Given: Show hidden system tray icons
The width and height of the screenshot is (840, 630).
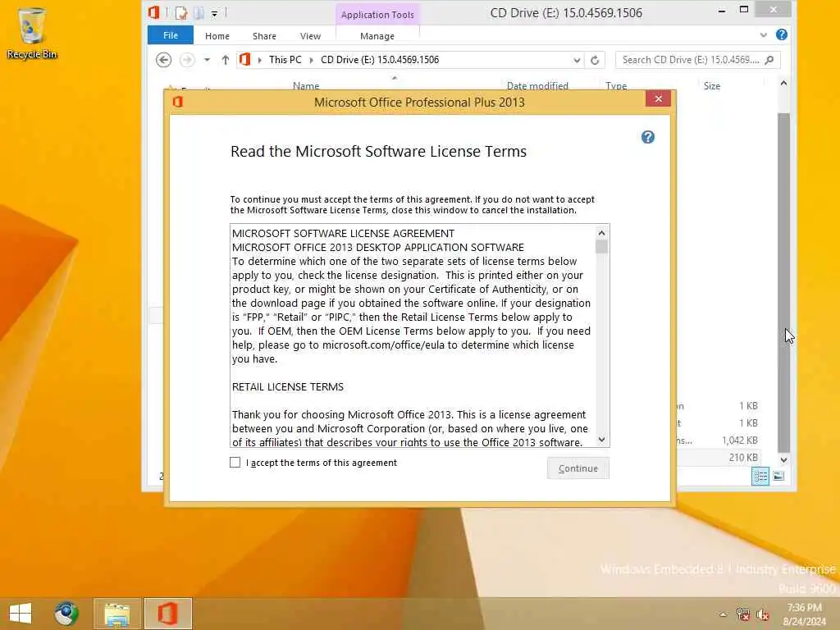Looking at the screenshot, I should pyautogui.click(x=723, y=614).
